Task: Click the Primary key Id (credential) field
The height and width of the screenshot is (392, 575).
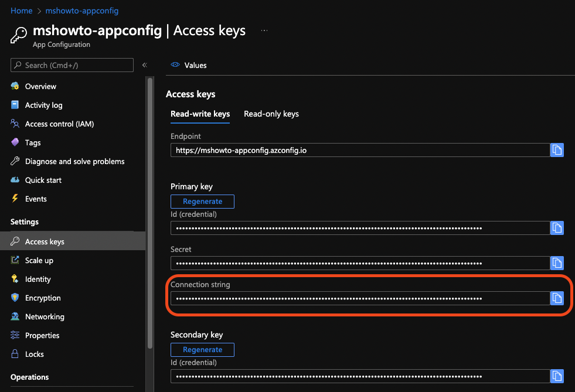Action: click(360, 228)
